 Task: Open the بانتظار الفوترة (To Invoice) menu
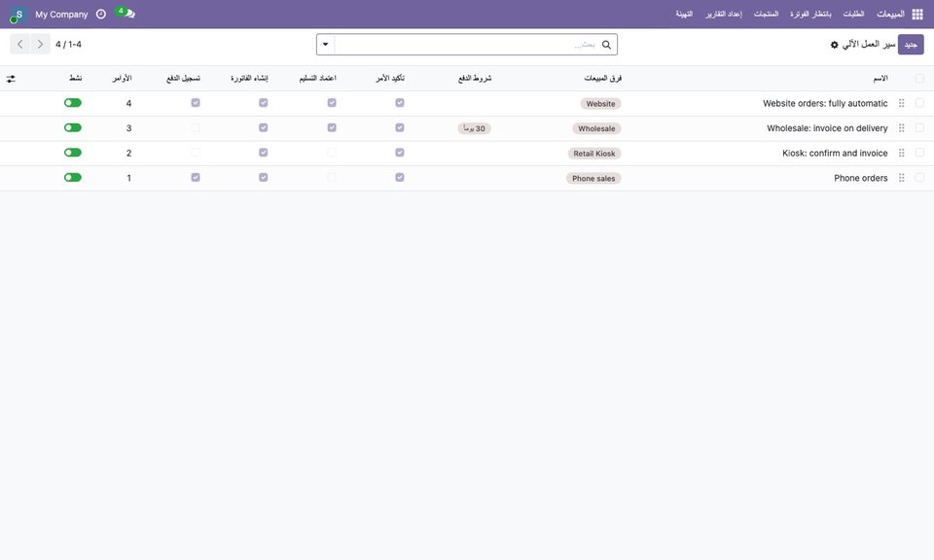[x=810, y=14]
